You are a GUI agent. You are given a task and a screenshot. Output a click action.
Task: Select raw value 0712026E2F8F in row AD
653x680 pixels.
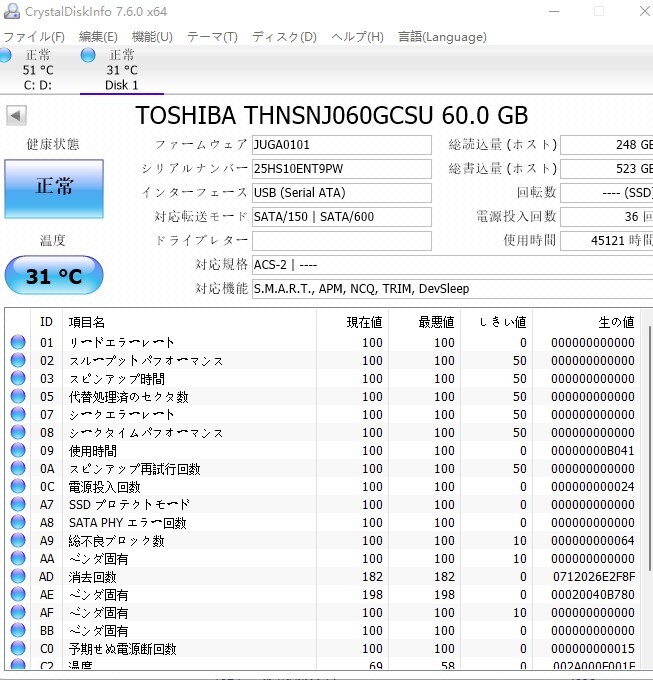[594, 577]
